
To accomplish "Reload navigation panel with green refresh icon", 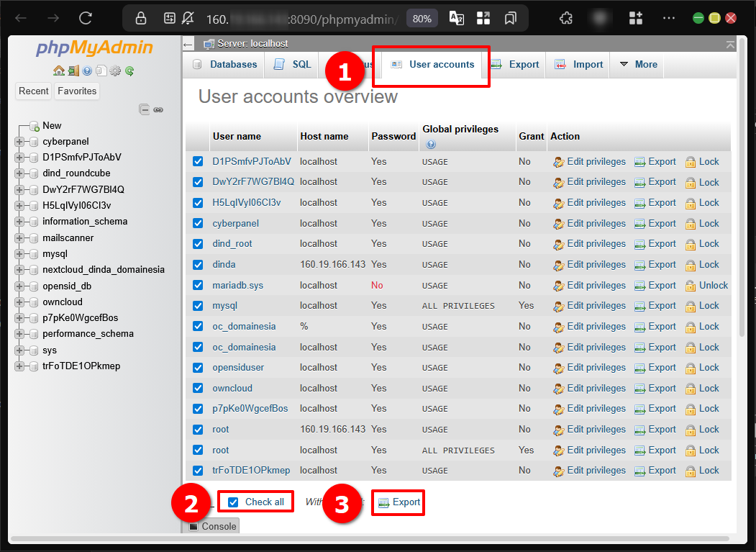I will [x=129, y=71].
